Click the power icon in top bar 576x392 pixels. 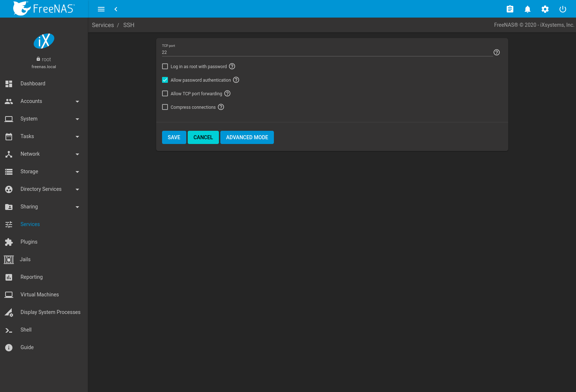pos(562,9)
